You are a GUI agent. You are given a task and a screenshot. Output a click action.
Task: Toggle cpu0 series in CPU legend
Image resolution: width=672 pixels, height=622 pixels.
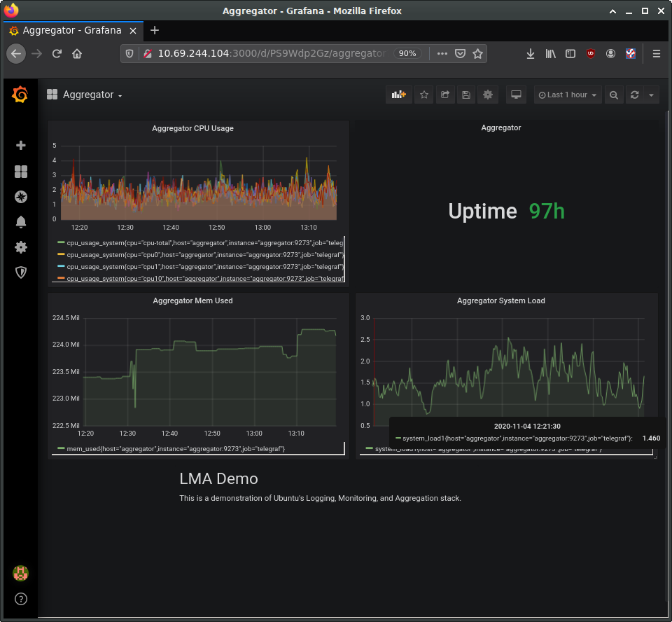coord(205,255)
